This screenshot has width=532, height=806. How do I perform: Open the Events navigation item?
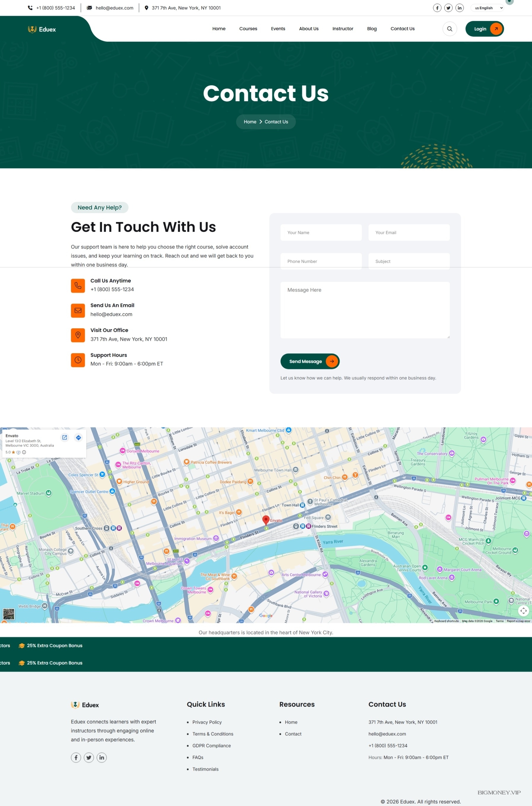(278, 29)
